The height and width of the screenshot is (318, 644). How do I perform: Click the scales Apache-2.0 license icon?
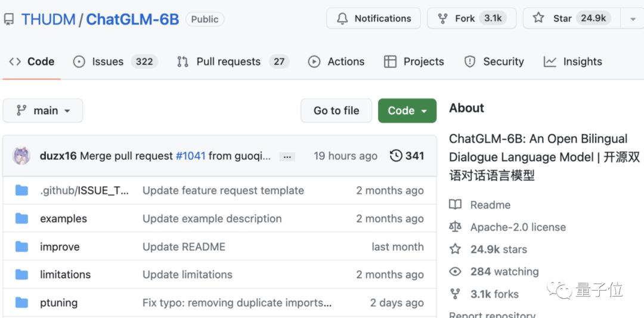click(455, 227)
